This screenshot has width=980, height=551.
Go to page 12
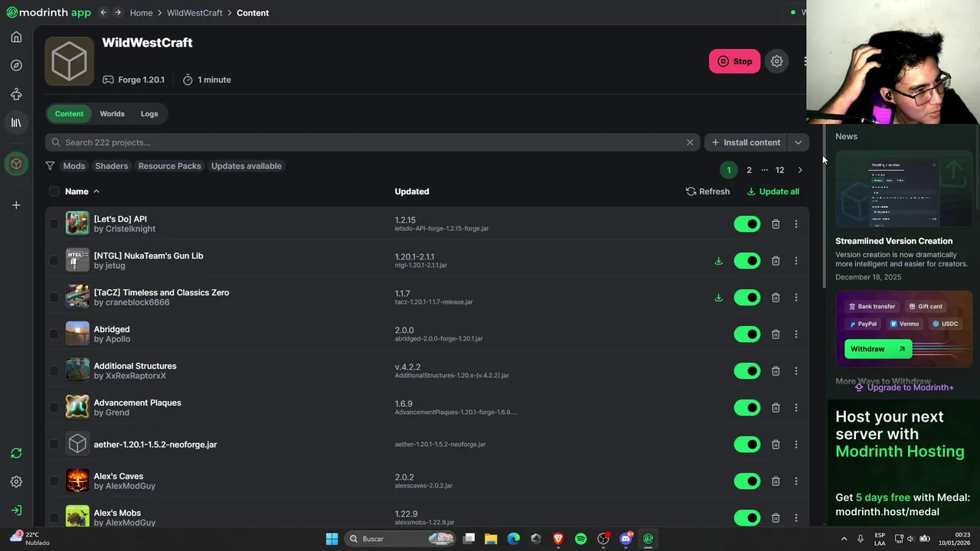[x=779, y=170]
